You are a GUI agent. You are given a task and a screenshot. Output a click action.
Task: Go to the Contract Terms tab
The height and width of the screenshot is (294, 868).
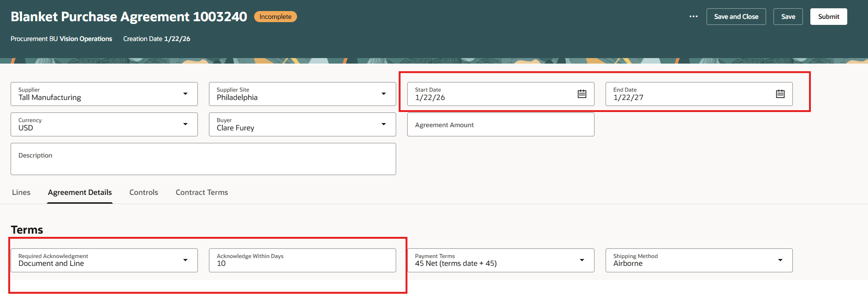tap(202, 193)
